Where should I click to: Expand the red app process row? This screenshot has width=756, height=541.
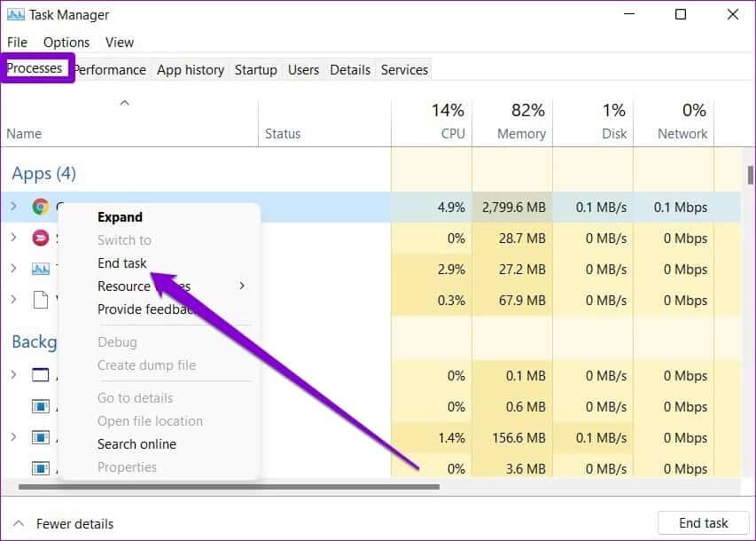coord(13,237)
